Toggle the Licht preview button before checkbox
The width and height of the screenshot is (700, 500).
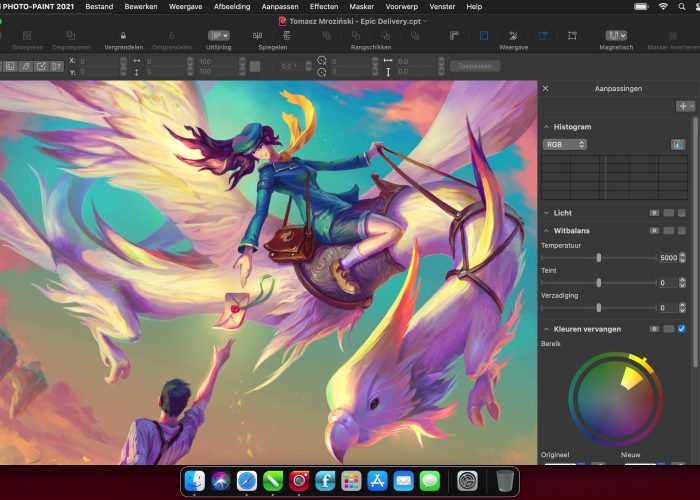click(668, 213)
